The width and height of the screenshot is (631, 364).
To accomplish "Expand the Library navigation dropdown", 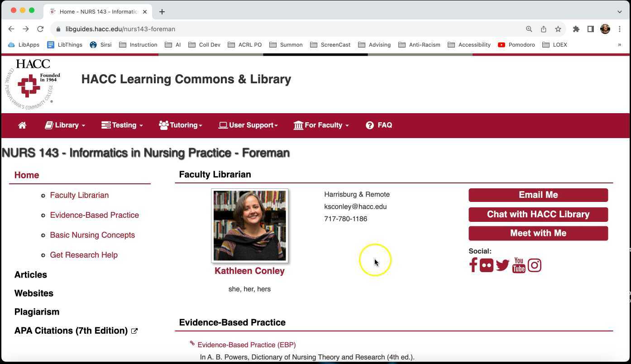I will pos(65,125).
